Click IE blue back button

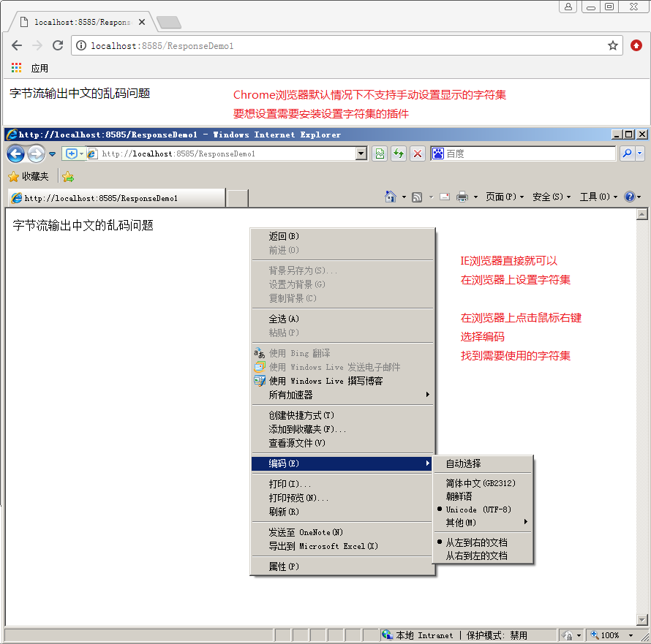(16, 154)
